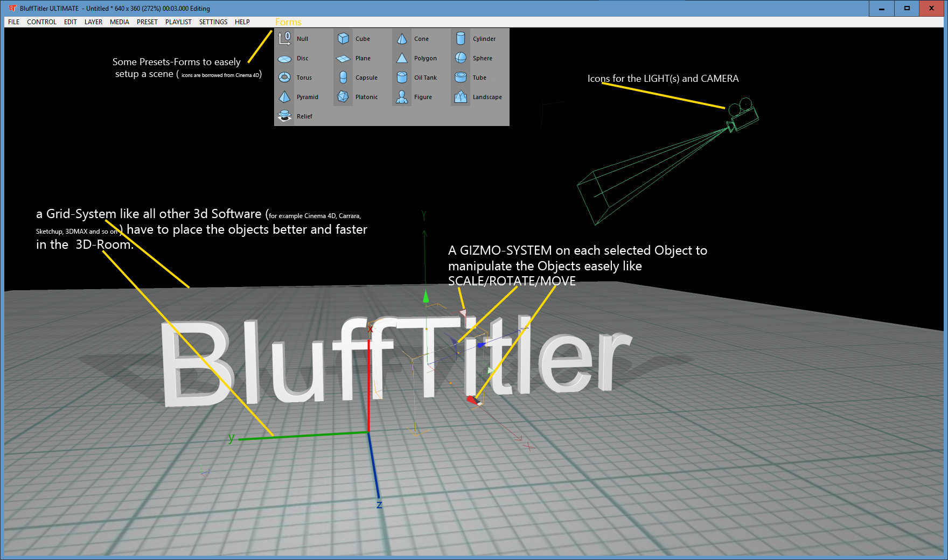Select the Cylinder form icon
The width and height of the screenshot is (948, 560).
coord(461,39)
